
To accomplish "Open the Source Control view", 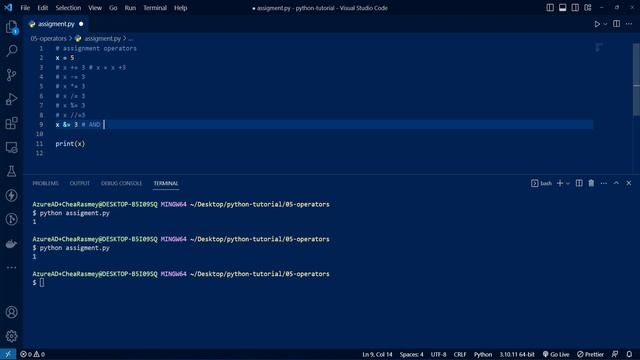I will click(x=11, y=75).
